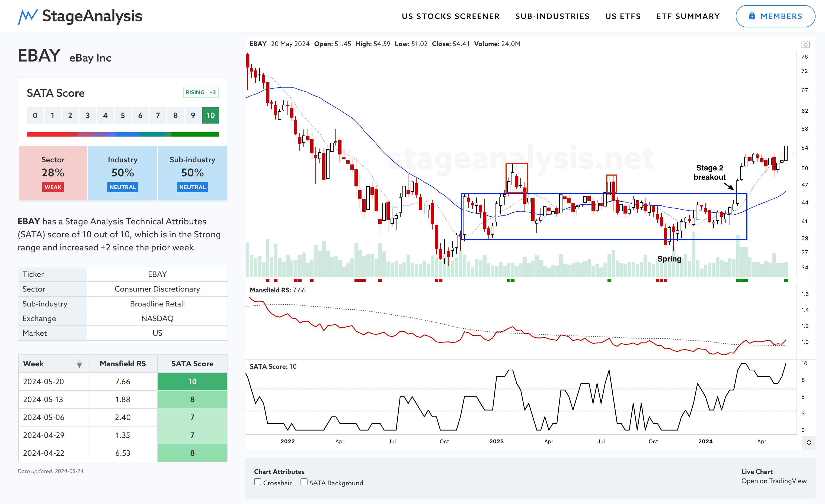The height and width of the screenshot is (504, 825).
Task: Click the US market cell
Action: 157,333
